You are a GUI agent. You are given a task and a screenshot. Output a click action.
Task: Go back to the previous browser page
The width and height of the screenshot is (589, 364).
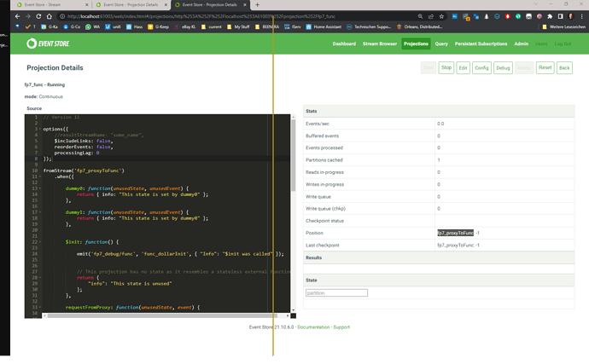(17, 16)
